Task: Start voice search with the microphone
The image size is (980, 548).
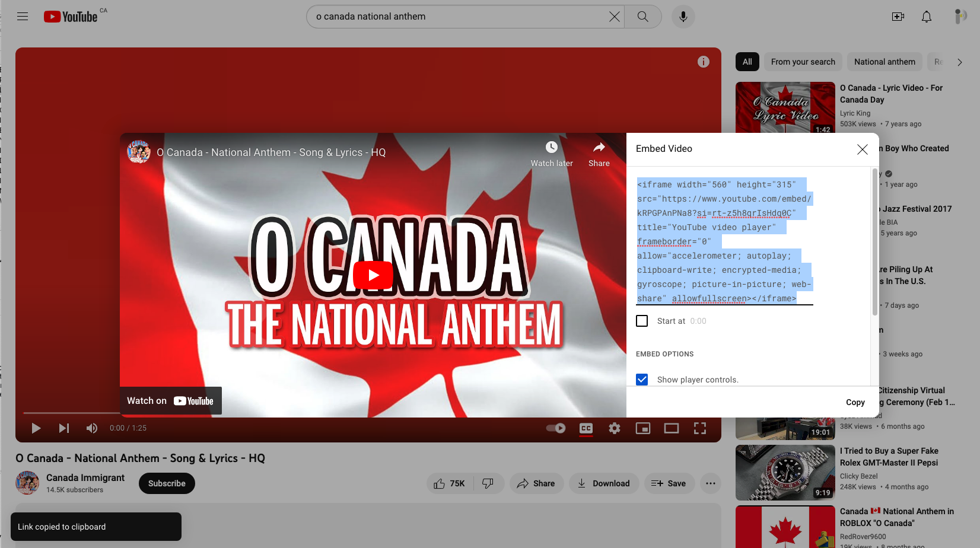Action: 683,17
